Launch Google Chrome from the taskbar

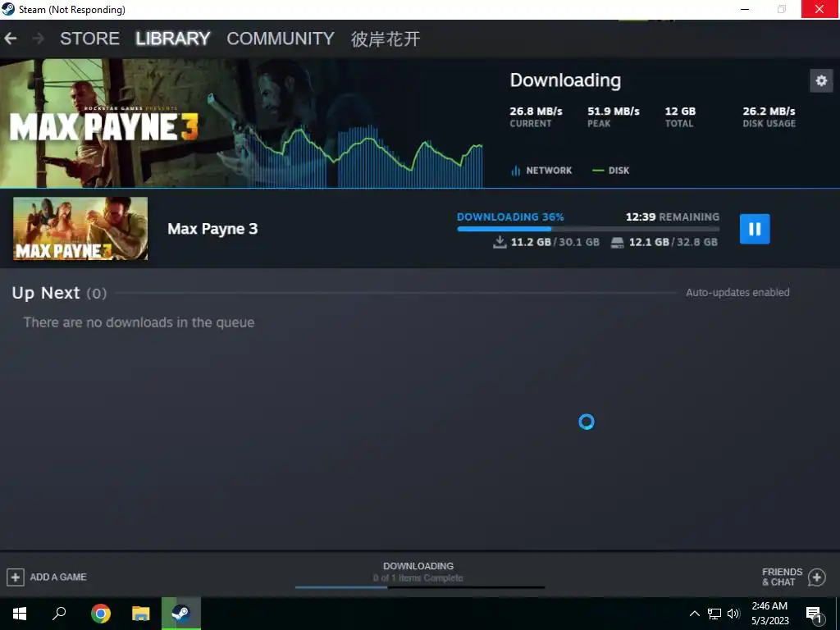click(x=100, y=614)
